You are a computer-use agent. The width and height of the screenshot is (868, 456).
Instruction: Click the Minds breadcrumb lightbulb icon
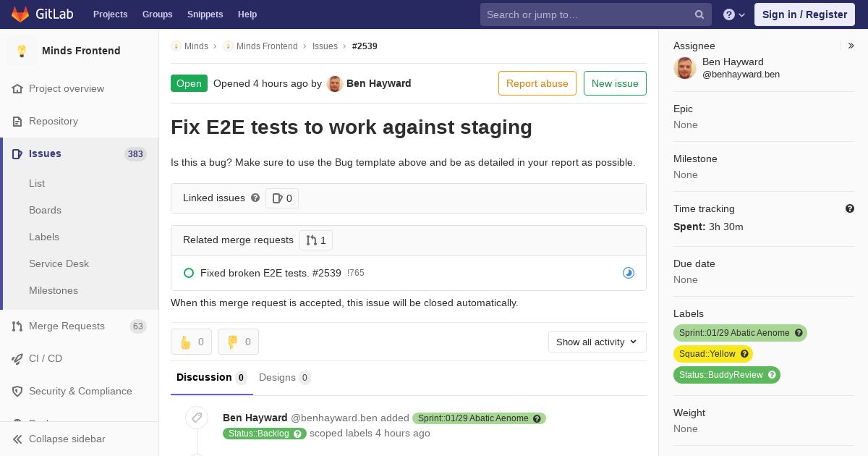pos(176,46)
